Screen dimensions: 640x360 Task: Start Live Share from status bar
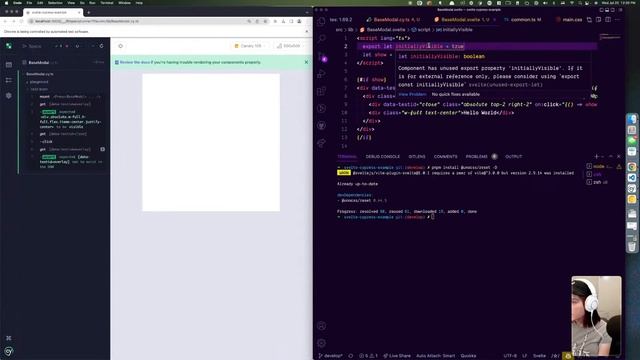coord(398,356)
